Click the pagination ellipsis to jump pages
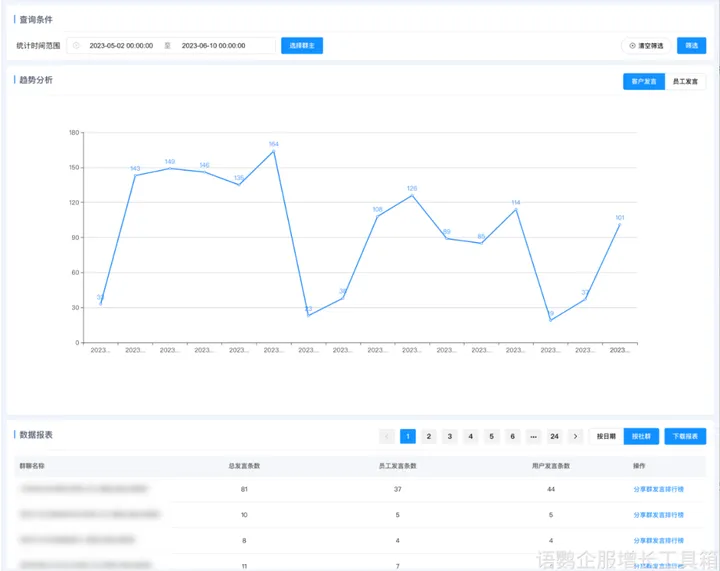Viewport: 720px width, 571px height. [533, 436]
